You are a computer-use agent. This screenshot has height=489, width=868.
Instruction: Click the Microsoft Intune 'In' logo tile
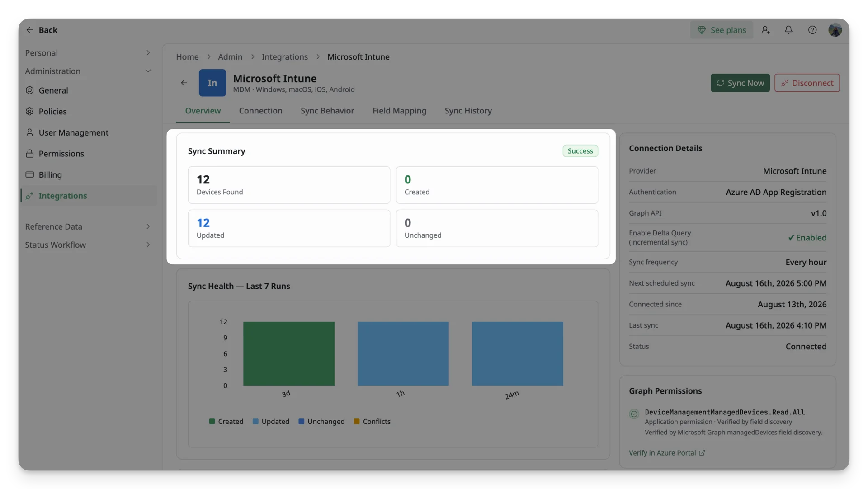click(212, 83)
